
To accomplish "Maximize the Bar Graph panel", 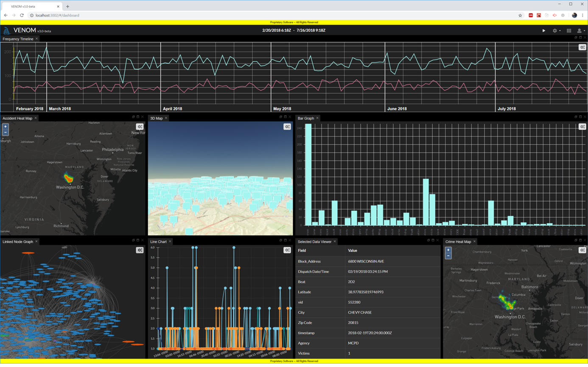I will pyautogui.click(x=580, y=117).
